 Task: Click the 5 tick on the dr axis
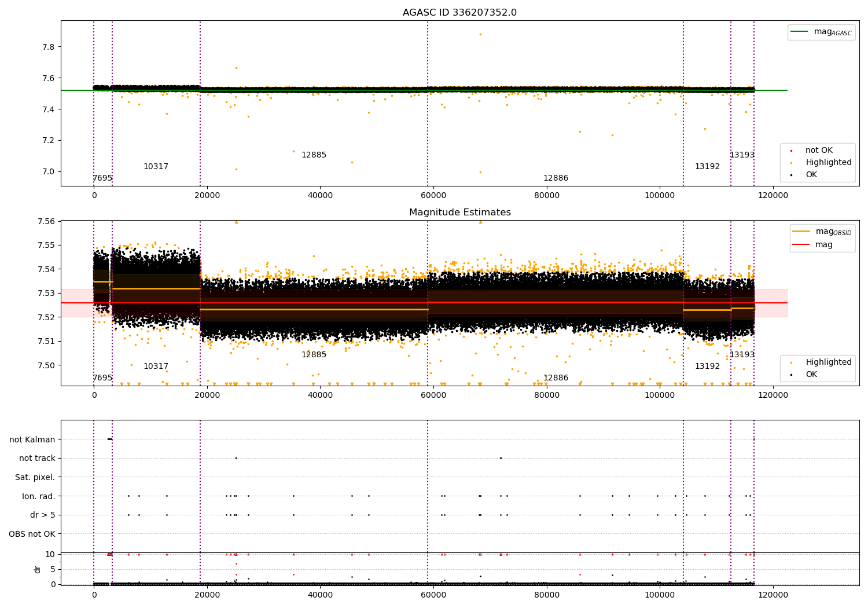click(53, 569)
